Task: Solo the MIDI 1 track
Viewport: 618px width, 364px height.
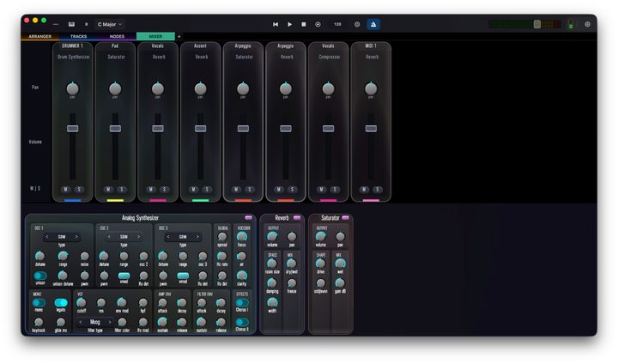Action: [x=378, y=190]
